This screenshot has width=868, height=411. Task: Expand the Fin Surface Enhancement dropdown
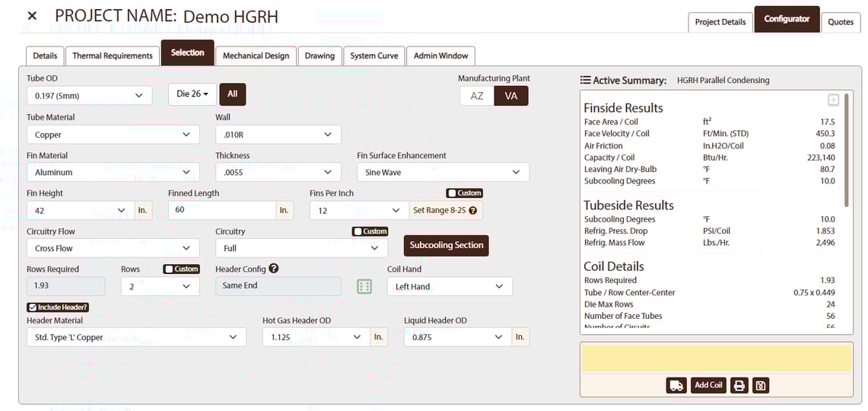[443, 173]
